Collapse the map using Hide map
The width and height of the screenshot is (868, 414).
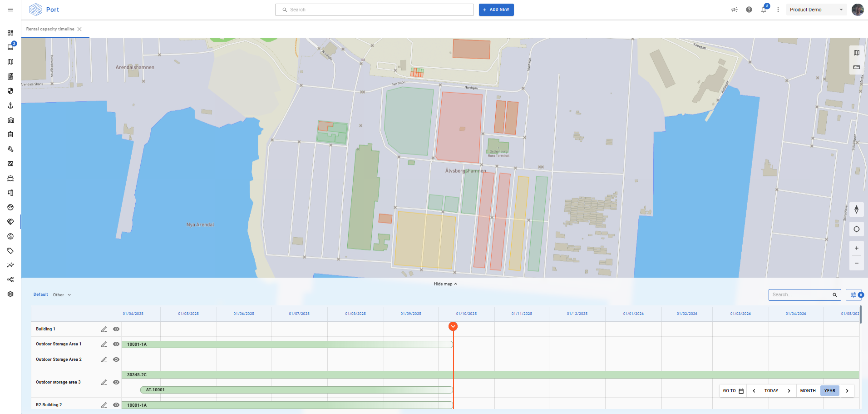tap(445, 284)
